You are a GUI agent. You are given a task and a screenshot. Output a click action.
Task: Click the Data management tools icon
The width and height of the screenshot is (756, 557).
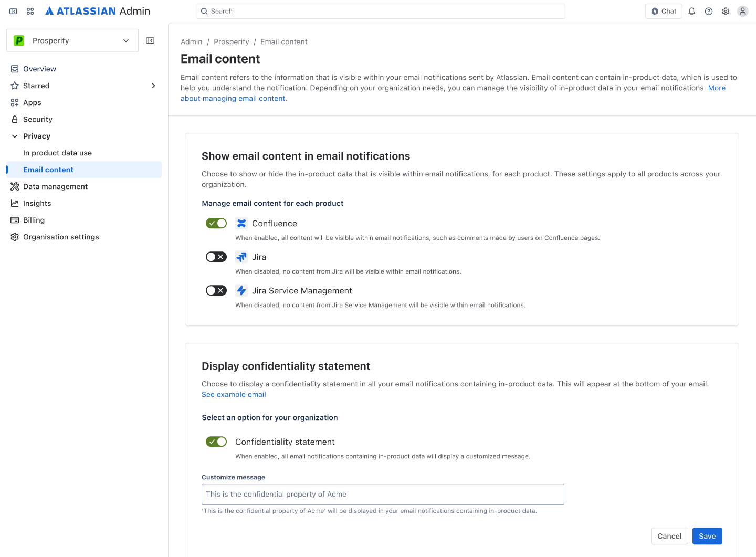pyautogui.click(x=15, y=186)
